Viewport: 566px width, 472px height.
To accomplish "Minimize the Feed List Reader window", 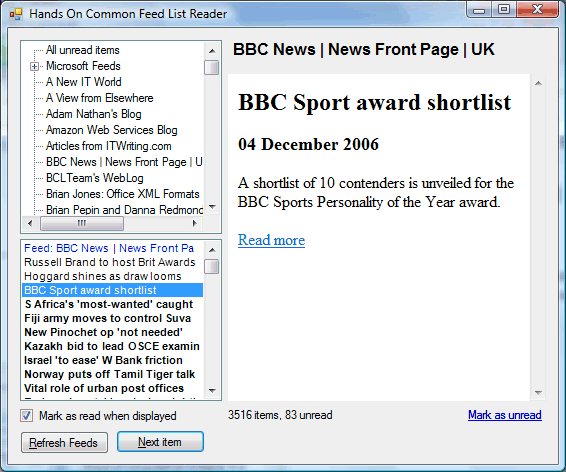I will [479, 10].
